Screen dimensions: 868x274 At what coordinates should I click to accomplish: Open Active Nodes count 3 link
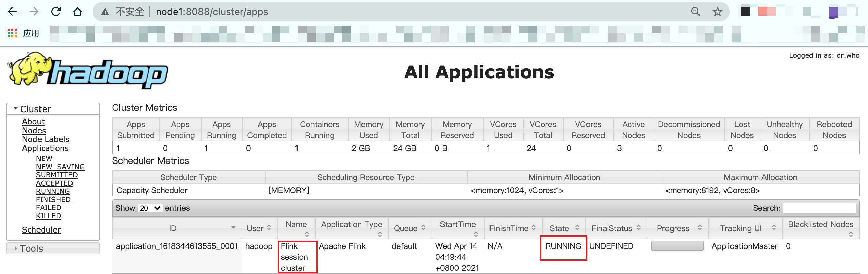pos(620,148)
